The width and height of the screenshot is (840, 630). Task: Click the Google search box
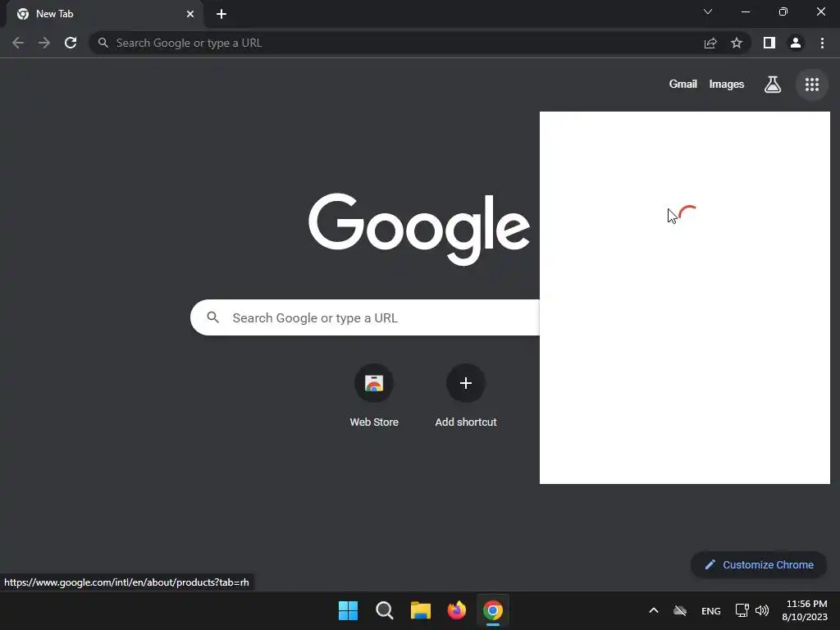[365, 317]
